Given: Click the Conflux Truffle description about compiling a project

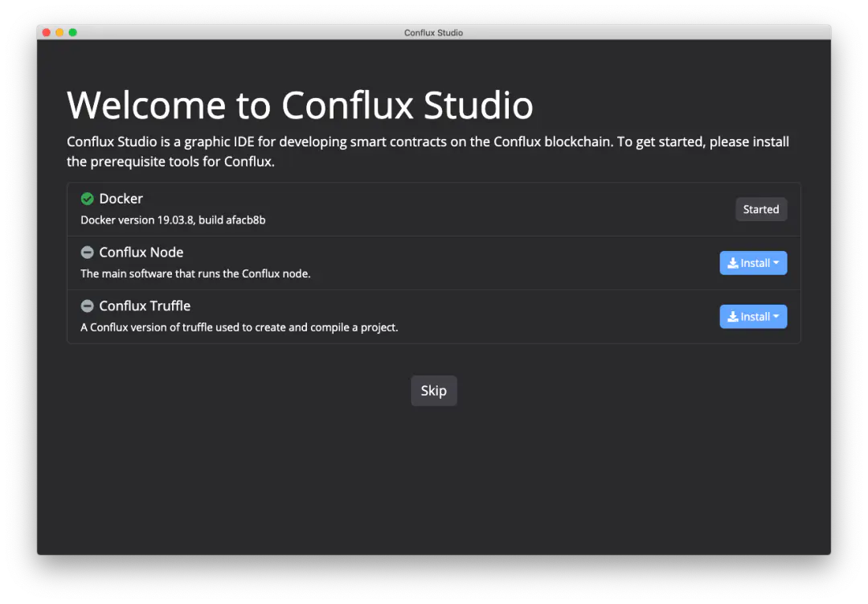Looking at the screenshot, I should (240, 327).
